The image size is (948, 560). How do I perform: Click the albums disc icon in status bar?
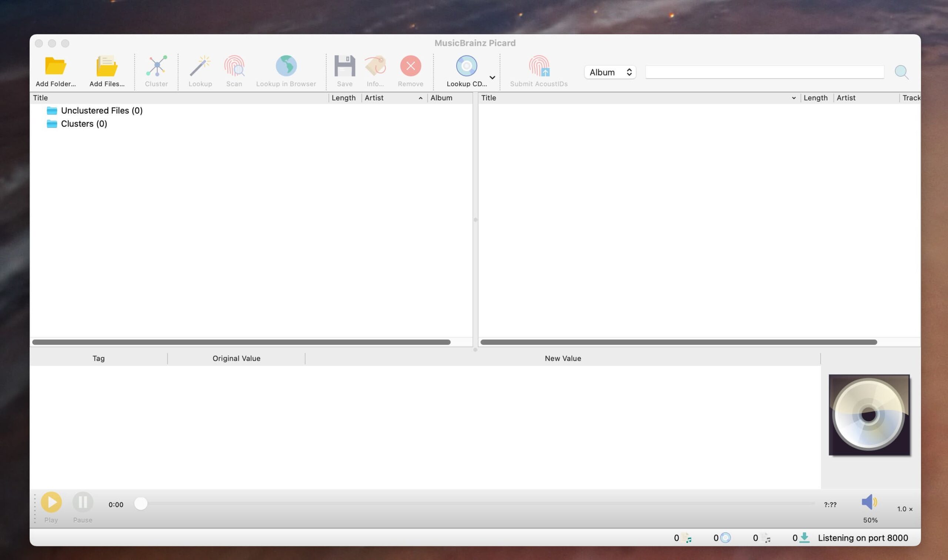pyautogui.click(x=725, y=538)
